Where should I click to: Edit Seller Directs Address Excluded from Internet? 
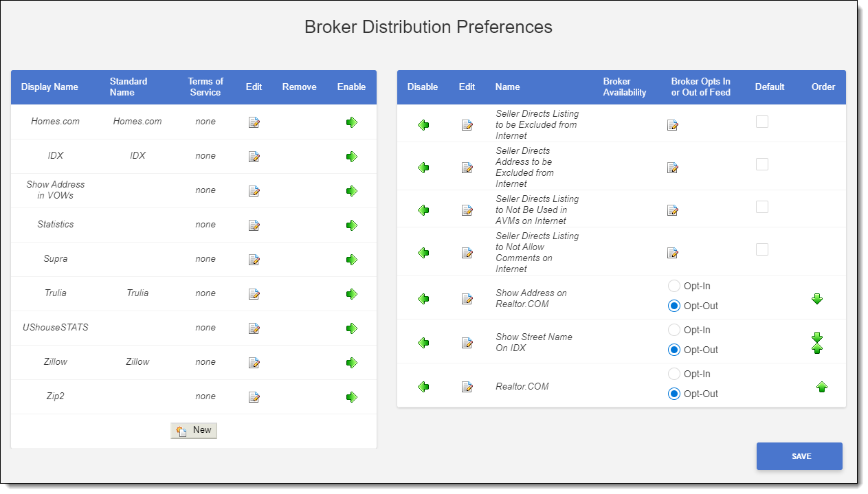[x=467, y=168]
